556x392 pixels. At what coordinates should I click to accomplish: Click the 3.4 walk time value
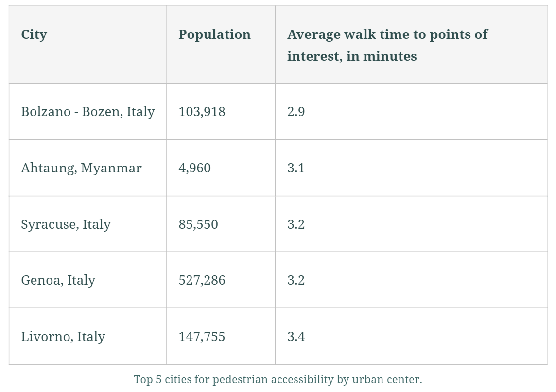(296, 337)
